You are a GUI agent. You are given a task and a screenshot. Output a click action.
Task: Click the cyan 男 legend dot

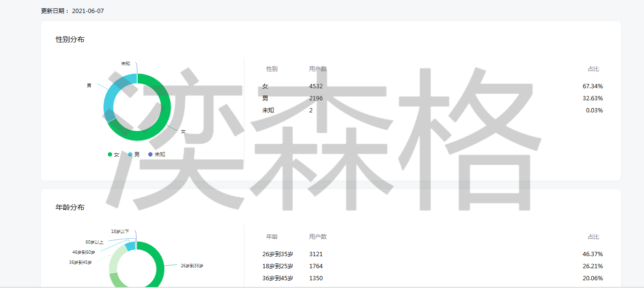coord(130,154)
